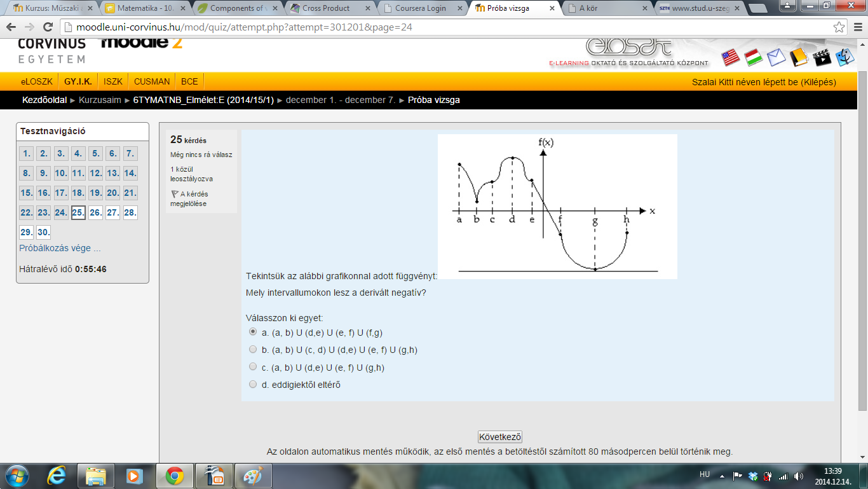Viewport: 868px width, 489px height.
Task: Open messages via the envelope icon
Action: pyautogui.click(x=776, y=58)
